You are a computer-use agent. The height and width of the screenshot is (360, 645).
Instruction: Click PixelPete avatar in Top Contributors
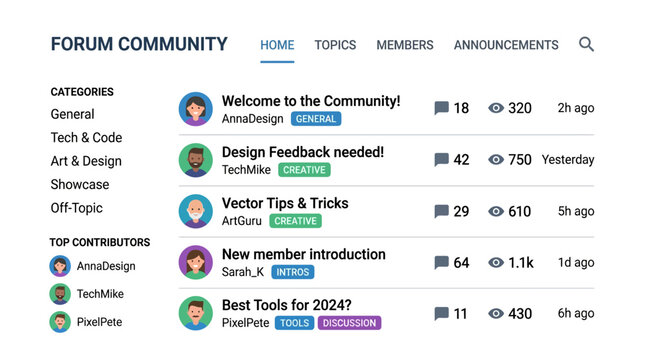tap(60, 322)
